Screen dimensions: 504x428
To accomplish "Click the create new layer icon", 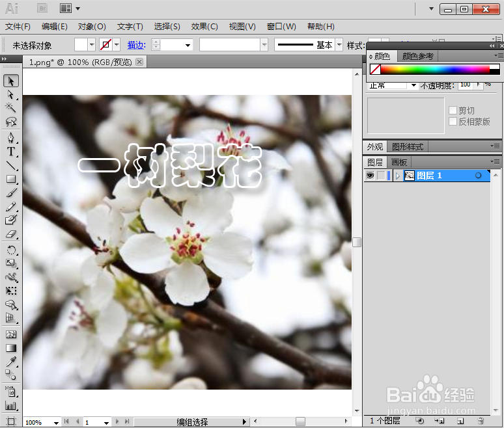I will click(460, 421).
